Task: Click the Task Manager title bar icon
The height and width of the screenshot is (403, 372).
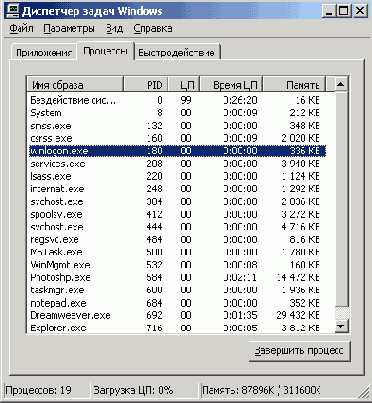Action: click(13, 11)
